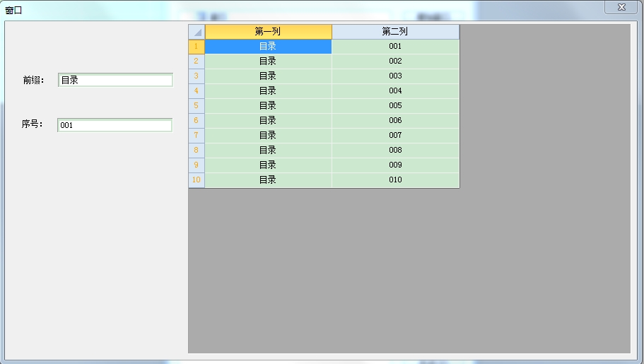Image resolution: width=644 pixels, height=364 pixels.
Task: Click the cell with value 001
Action: [395, 47]
